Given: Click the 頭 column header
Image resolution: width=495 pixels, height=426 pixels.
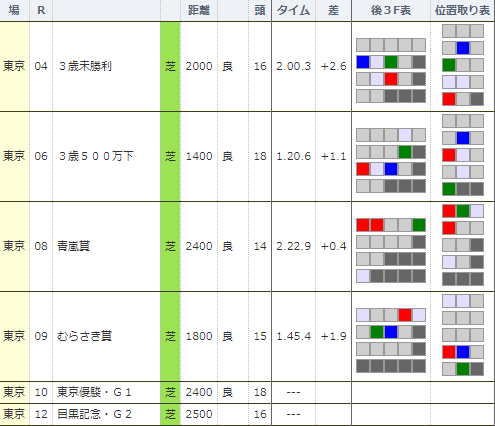Looking at the screenshot, I should [x=260, y=10].
